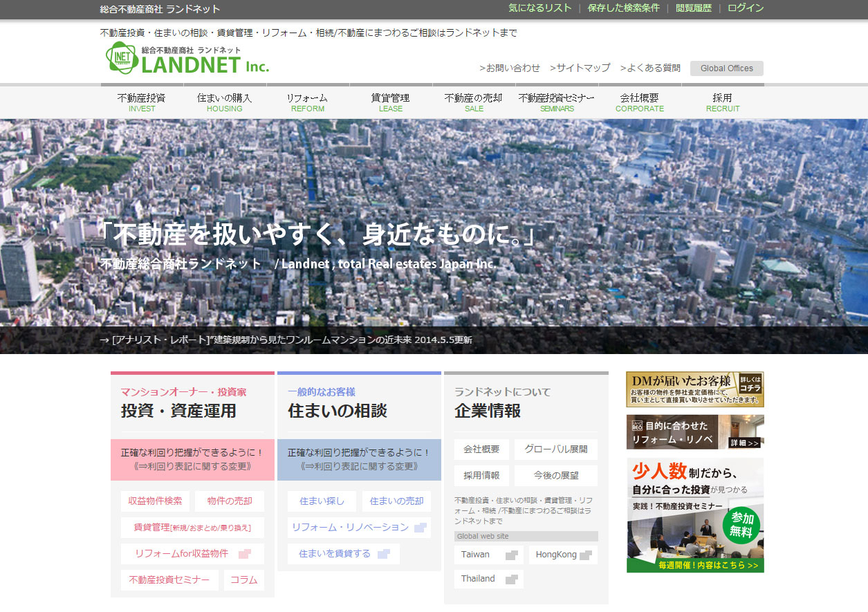Screen dimensions: 868x612
Task: Click the コラム button
Action: point(244,580)
